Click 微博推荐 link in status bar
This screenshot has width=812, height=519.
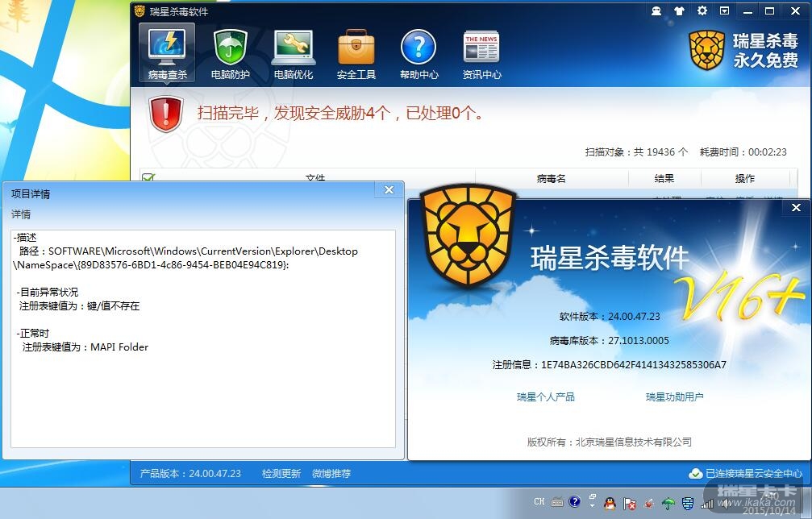point(331,473)
